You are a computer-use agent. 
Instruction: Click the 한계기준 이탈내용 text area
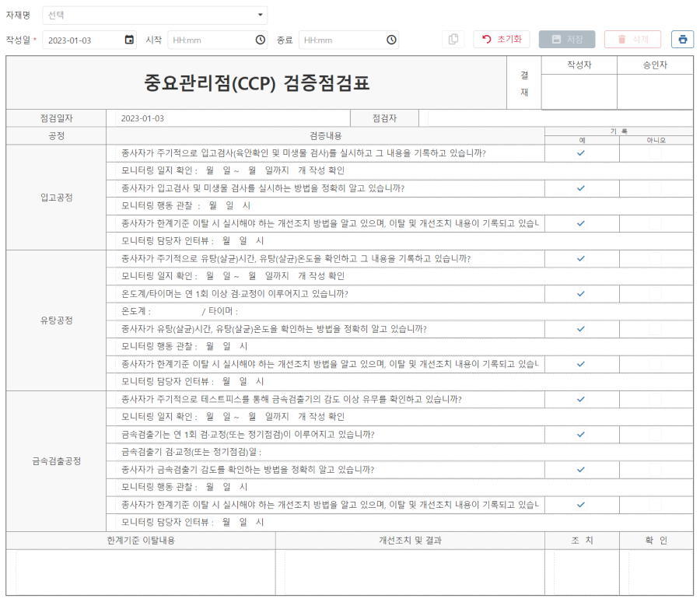tap(141, 572)
